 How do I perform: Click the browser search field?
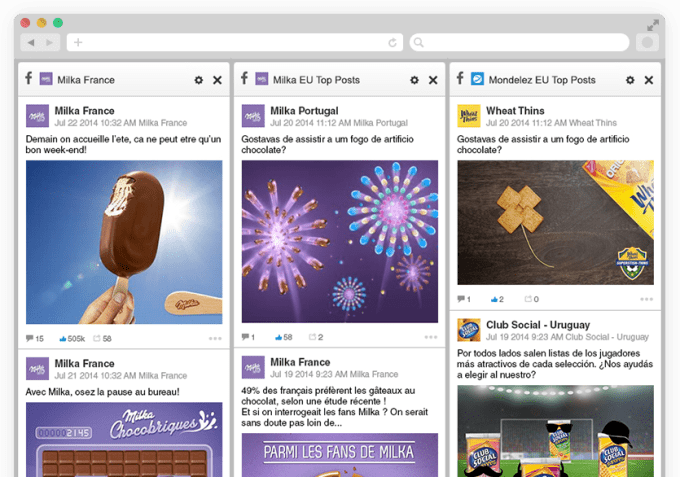pyautogui.click(x=520, y=42)
